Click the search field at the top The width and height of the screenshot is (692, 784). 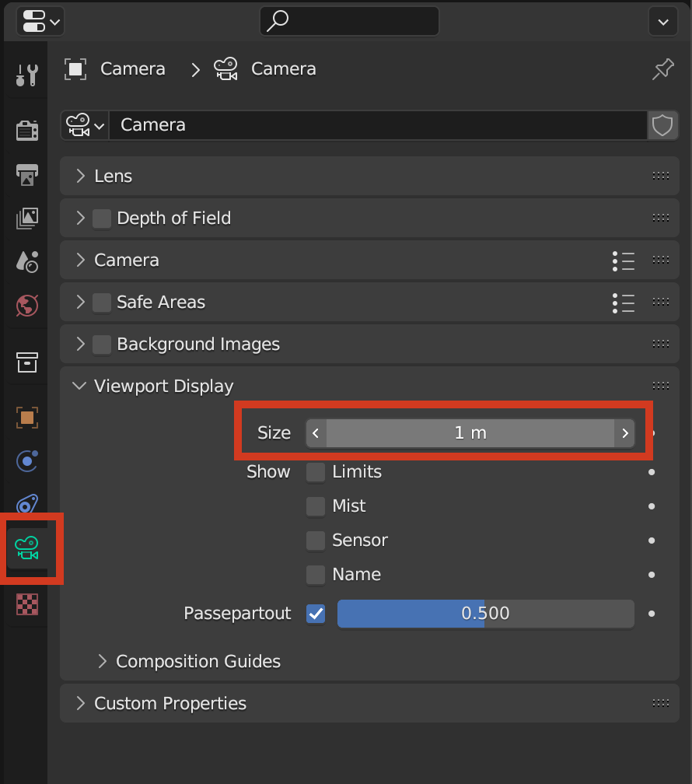pos(348,21)
